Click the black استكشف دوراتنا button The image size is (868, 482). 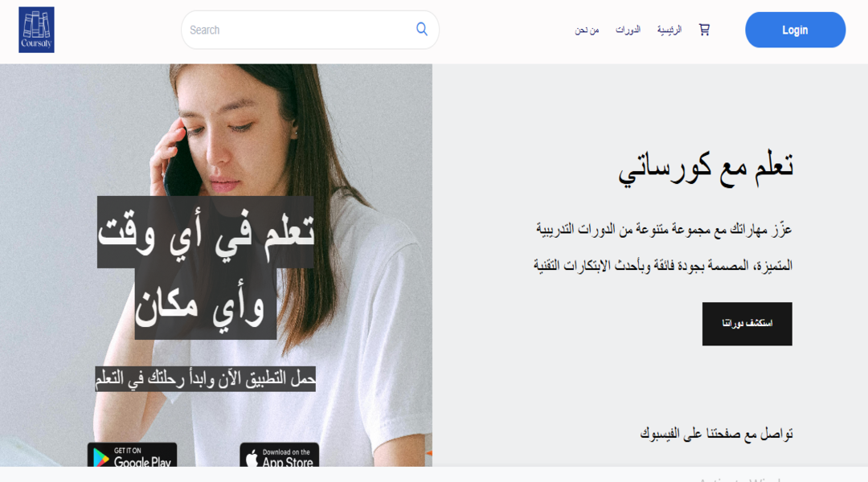747,324
